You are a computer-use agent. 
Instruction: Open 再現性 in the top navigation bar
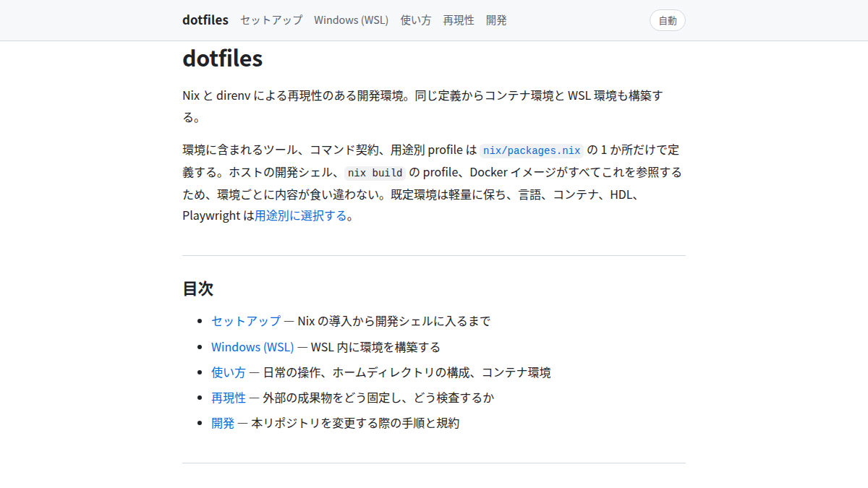tap(459, 20)
